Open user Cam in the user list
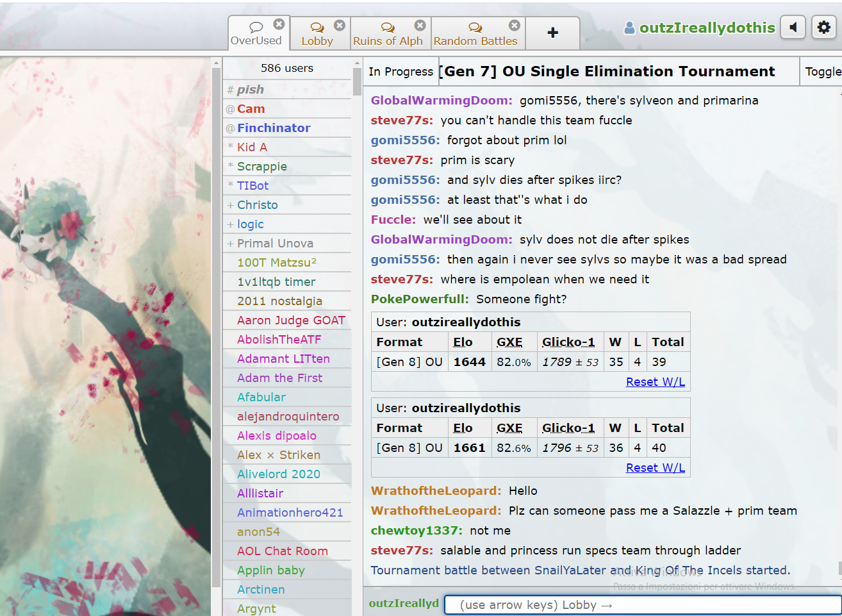This screenshot has height=616, width=842. pos(287,108)
